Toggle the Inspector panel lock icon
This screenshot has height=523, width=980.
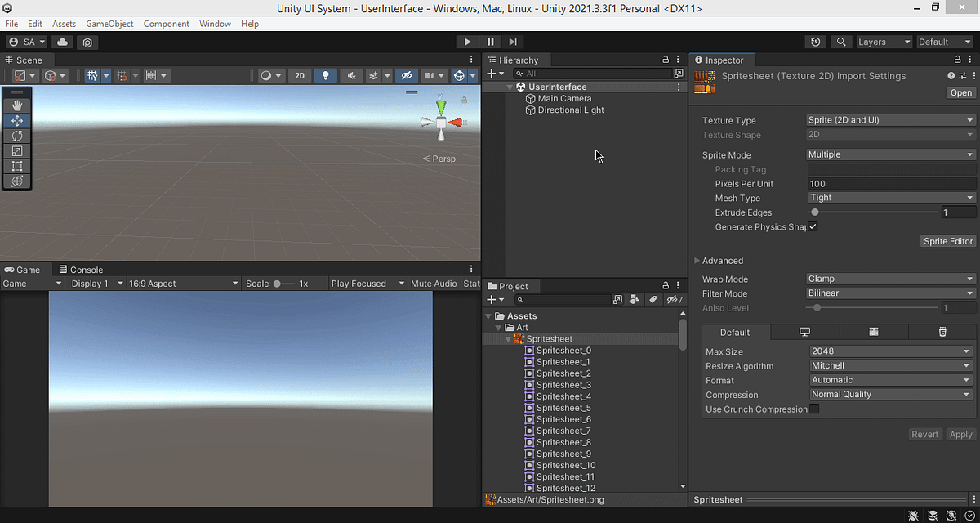[x=957, y=59]
